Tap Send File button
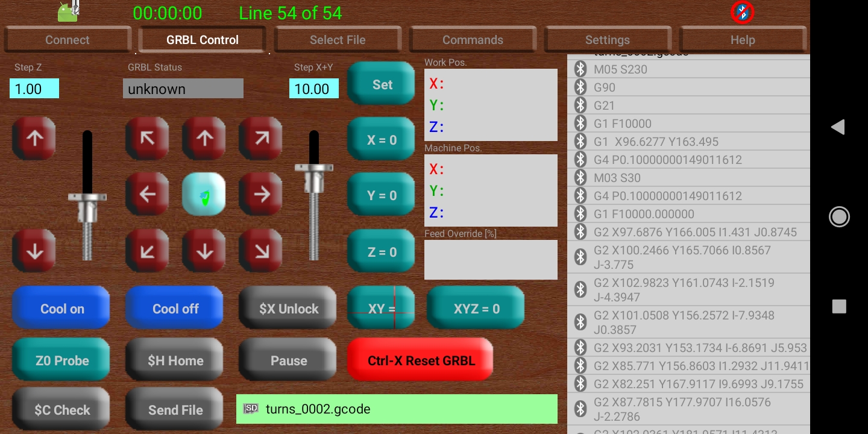This screenshot has width=868, height=434. point(175,409)
